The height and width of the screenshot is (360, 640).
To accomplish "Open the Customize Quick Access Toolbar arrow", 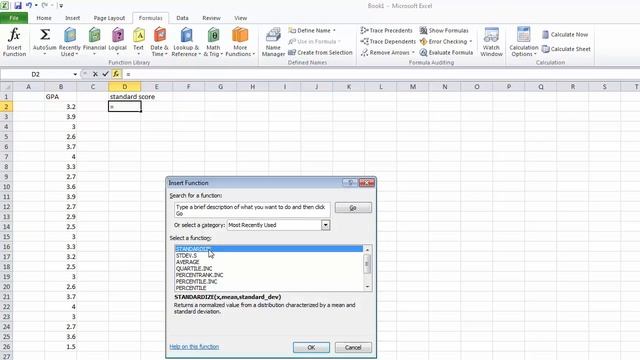I will (61, 6).
